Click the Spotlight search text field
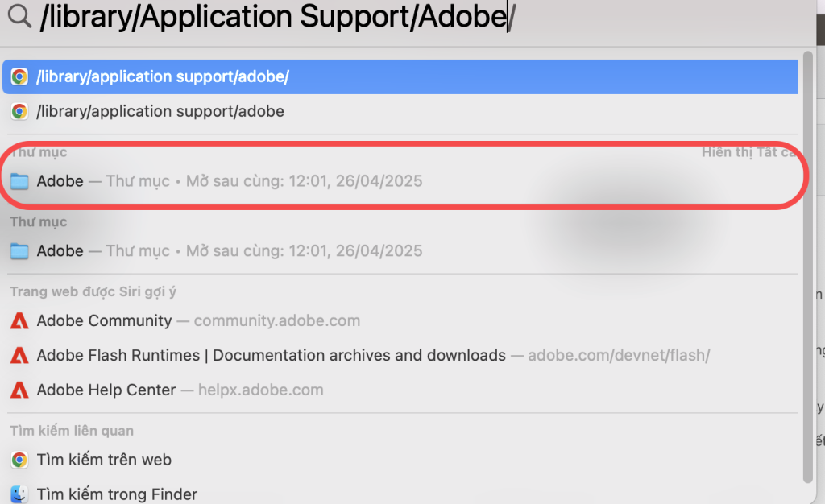Screen dimensions: 825x504 tap(278, 16)
